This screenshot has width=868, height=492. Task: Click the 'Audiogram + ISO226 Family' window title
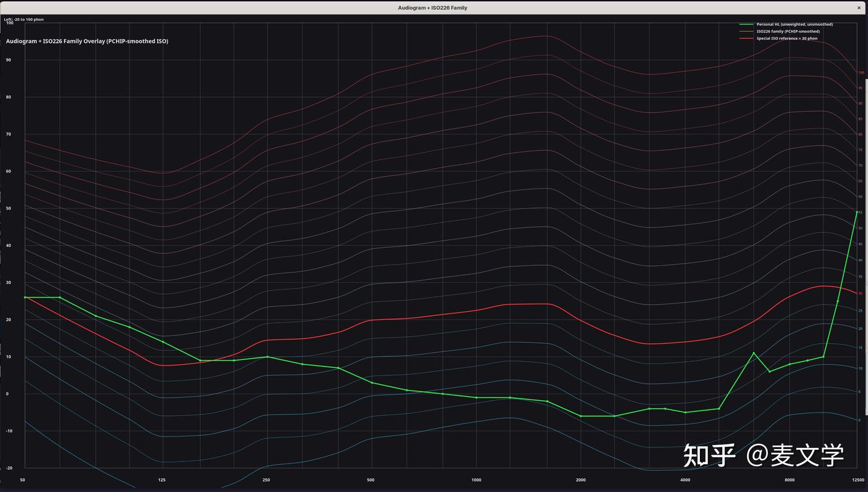coord(432,8)
